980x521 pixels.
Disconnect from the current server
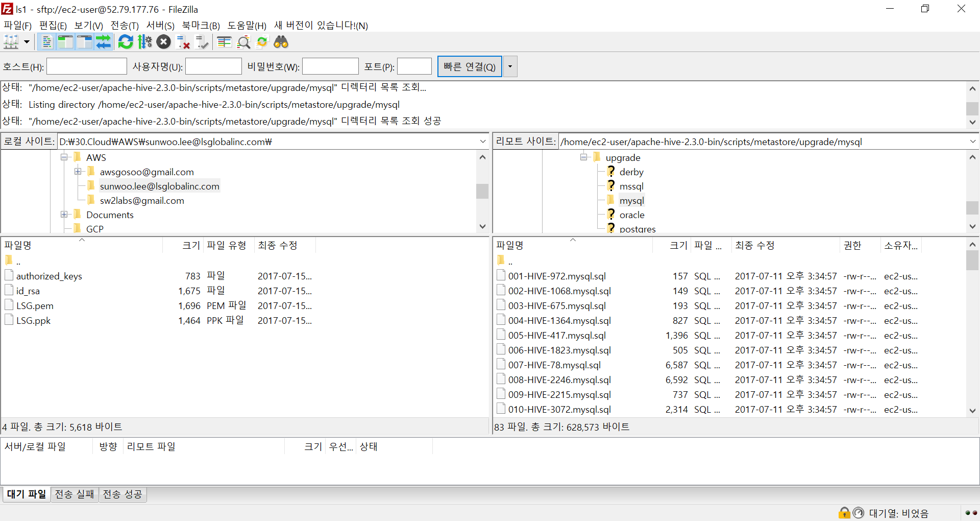coord(183,42)
